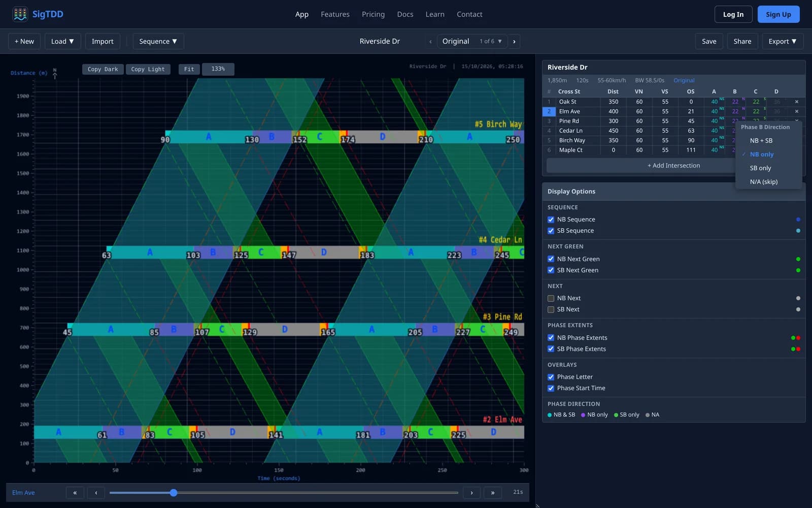The height and width of the screenshot is (508, 812).
Task: Click the Fit zoom button
Action: pos(189,69)
